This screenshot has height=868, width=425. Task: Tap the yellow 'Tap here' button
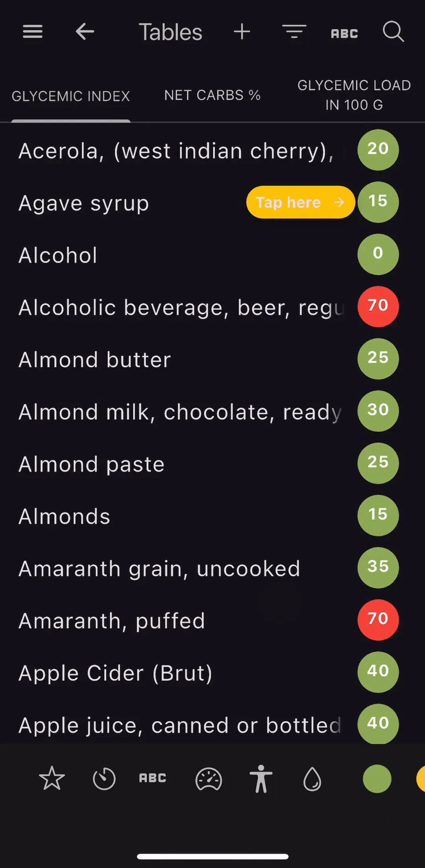(x=301, y=202)
